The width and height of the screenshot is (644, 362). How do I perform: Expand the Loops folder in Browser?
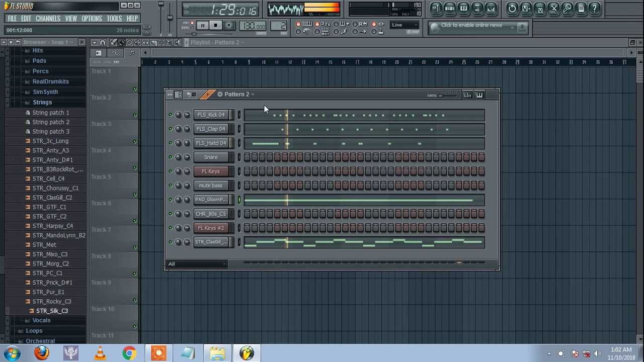pyautogui.click(x=34, y=331)
